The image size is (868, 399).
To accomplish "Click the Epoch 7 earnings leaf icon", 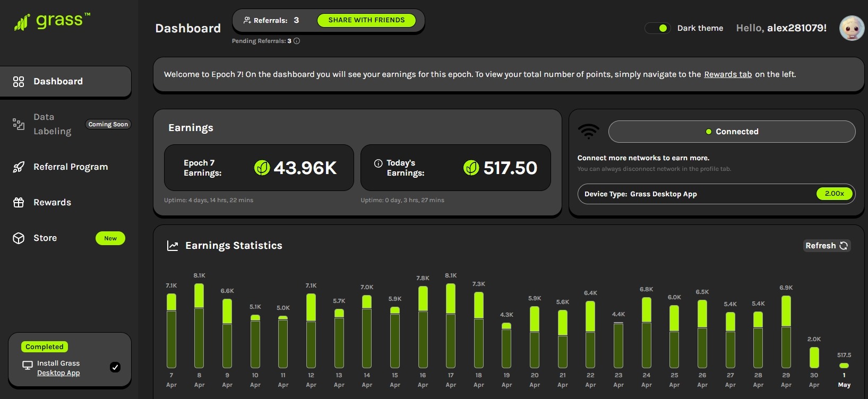I will (x=262, y=168).
